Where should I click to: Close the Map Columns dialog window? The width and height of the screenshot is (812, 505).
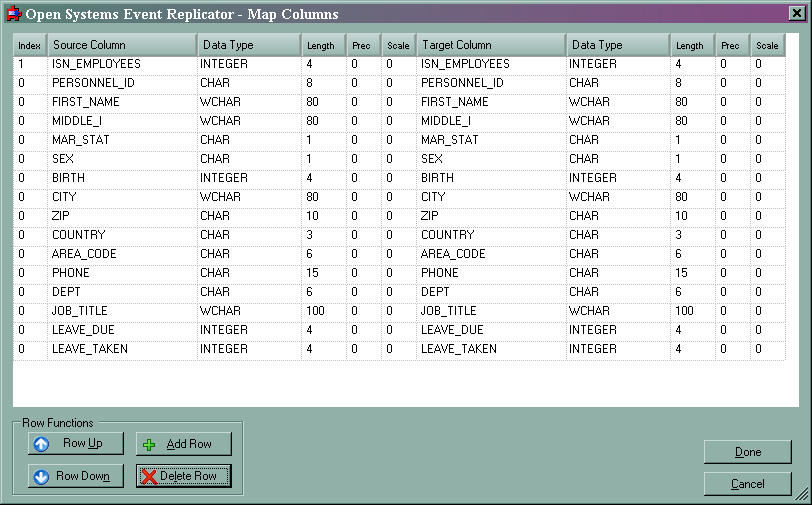[x=796, y=13]
